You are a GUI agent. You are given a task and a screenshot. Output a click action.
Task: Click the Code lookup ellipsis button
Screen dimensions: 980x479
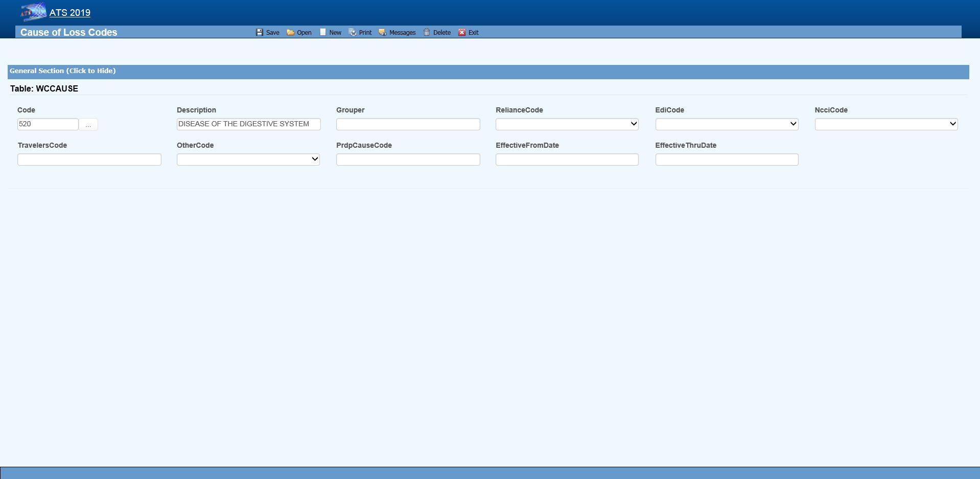88,125
